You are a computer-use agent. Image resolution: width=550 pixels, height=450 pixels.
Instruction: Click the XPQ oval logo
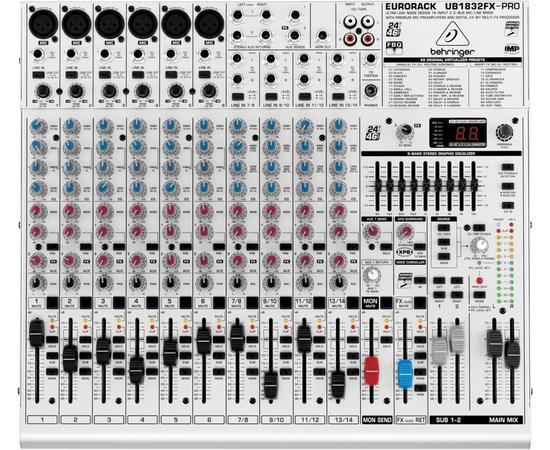point(404,252)
